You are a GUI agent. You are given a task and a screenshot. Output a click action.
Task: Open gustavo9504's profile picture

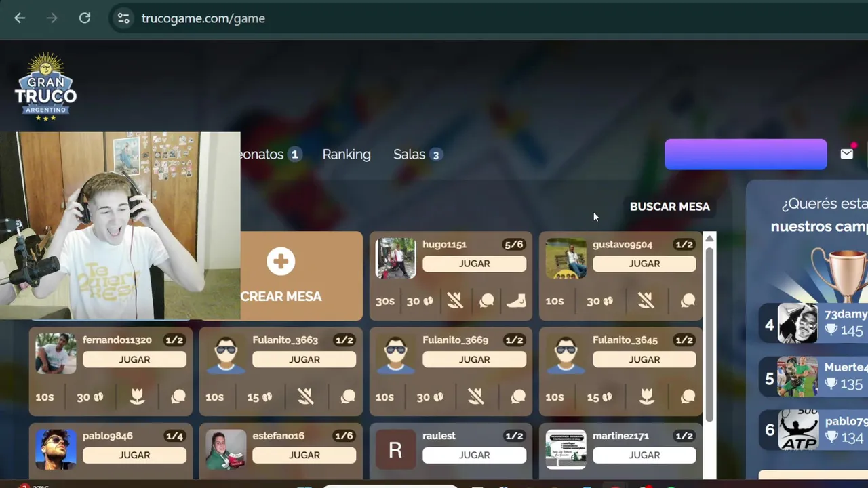(x=566, y=258)
